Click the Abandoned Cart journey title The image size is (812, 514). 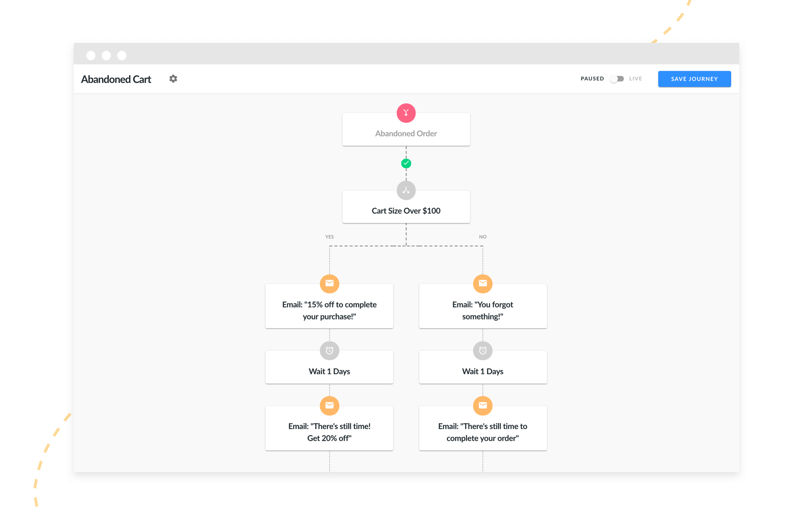coord(116,79)
